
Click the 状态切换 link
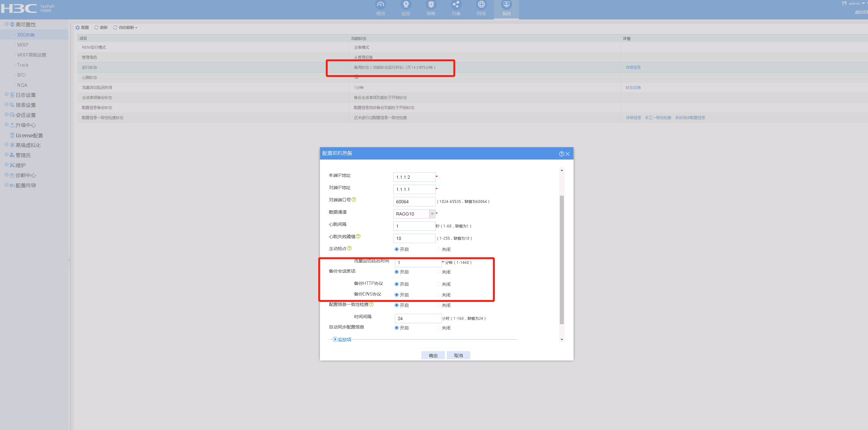pyautogui.click(x=633, y=88)
